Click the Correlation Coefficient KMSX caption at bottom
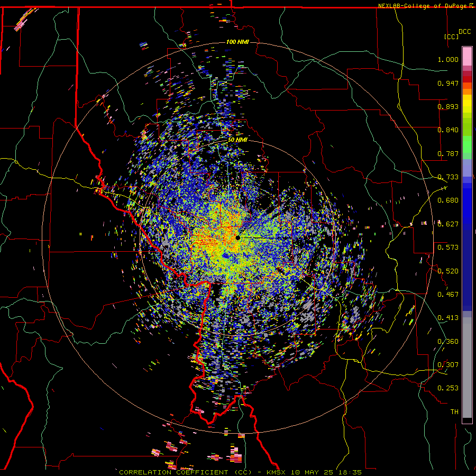The width and height of the screenshot is (476, 476). point(240,472)
